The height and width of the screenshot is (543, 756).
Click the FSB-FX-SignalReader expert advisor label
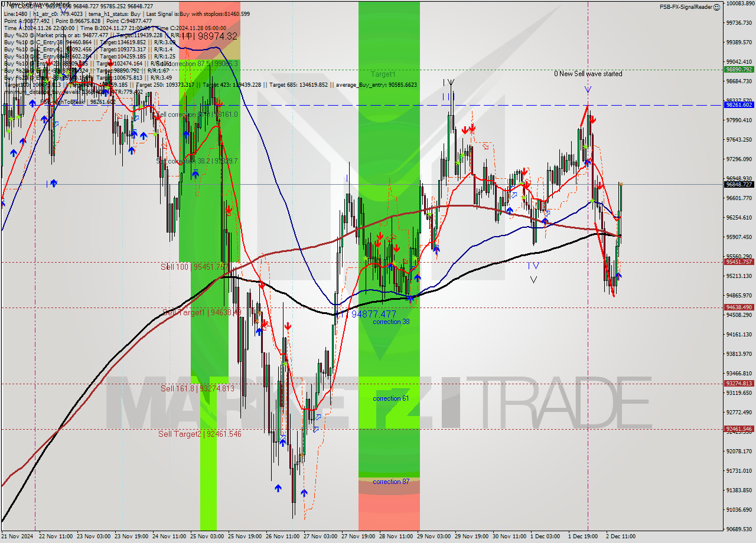[x=686, y=7]
